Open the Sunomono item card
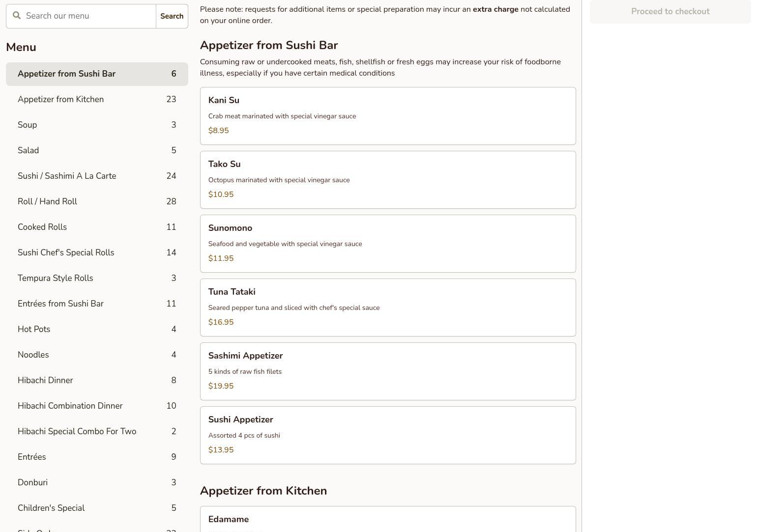The height and width of the screenshot is (532, 759). pos(387,244)
